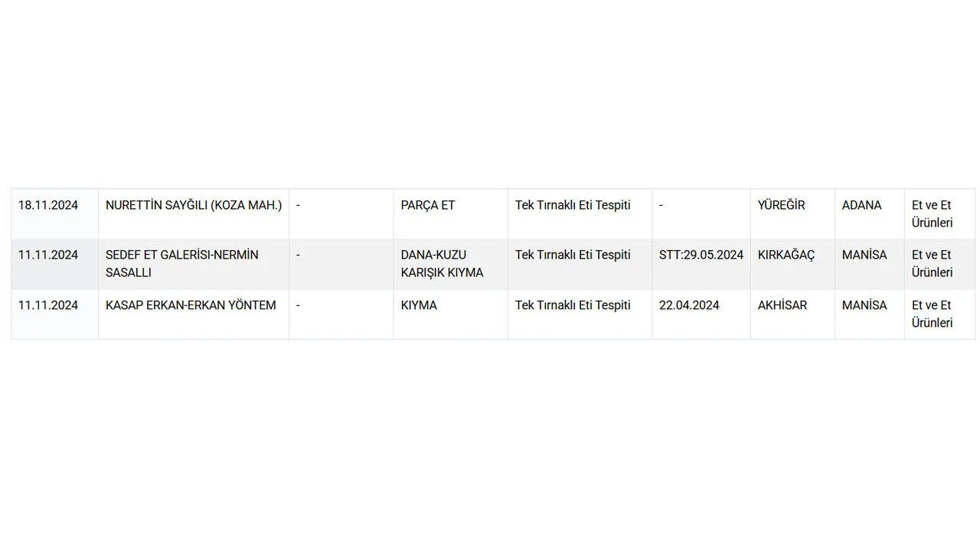Select the YÜREĞİR district cell
The width and height of the screenshot is (980, 551).
(x=781, y=205)
